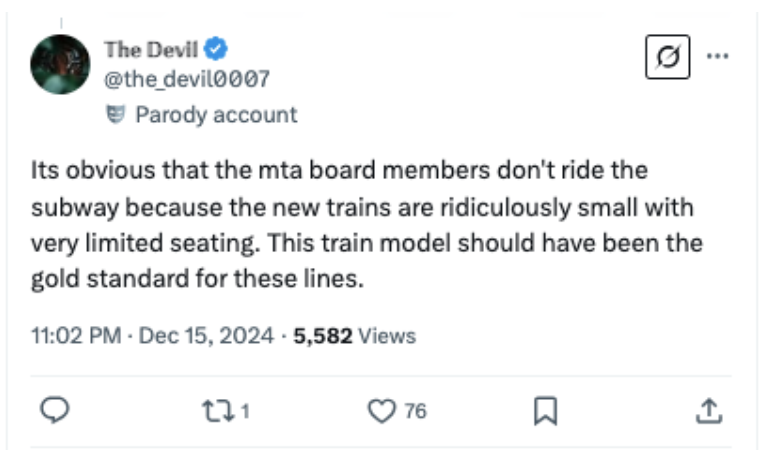The image size is (762, 456).
Task: Click the Dec 15, 2024 date
Action: [x=206, y=336]
